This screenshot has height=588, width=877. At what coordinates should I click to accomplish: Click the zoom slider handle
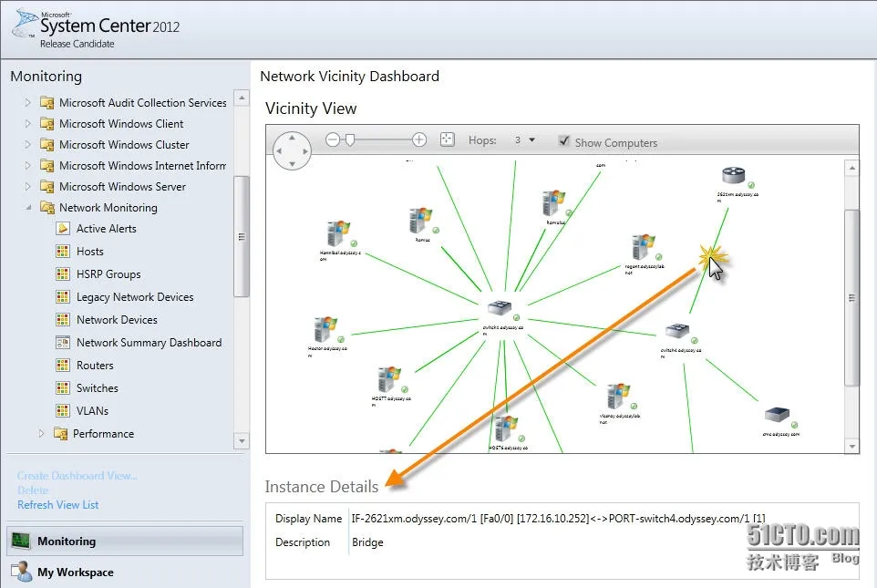click(x=349, y=139)
